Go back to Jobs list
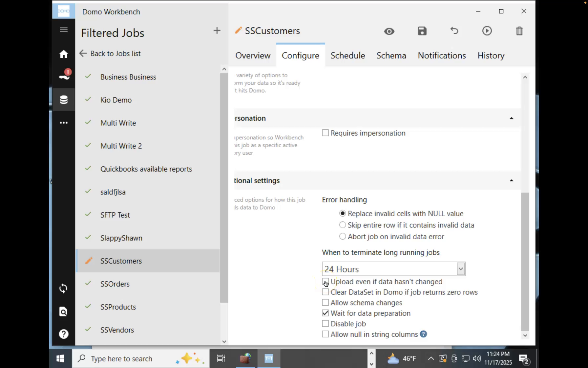This screenshot has width=588, height=368. click(110, 53)
